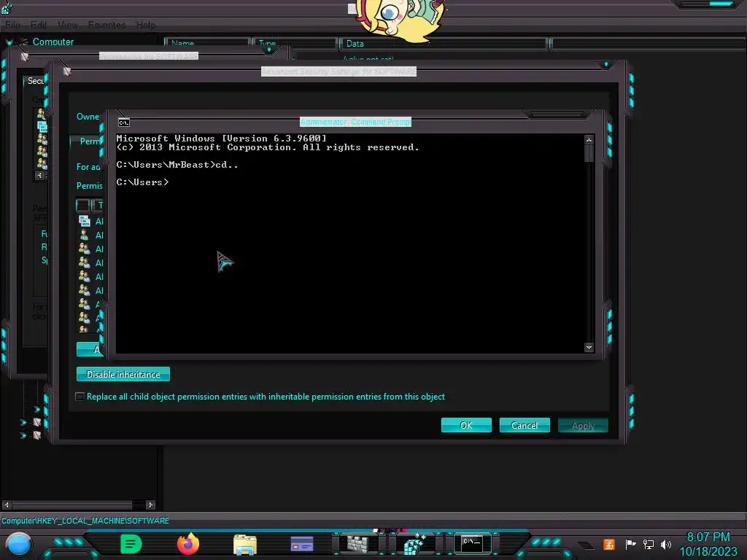Open the Action Center flag tray icon
747x560 pixels.
click(630, 544)
